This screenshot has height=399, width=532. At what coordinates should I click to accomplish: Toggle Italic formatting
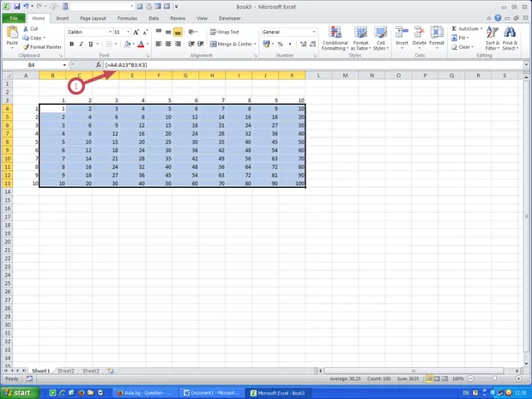point(80,44)
